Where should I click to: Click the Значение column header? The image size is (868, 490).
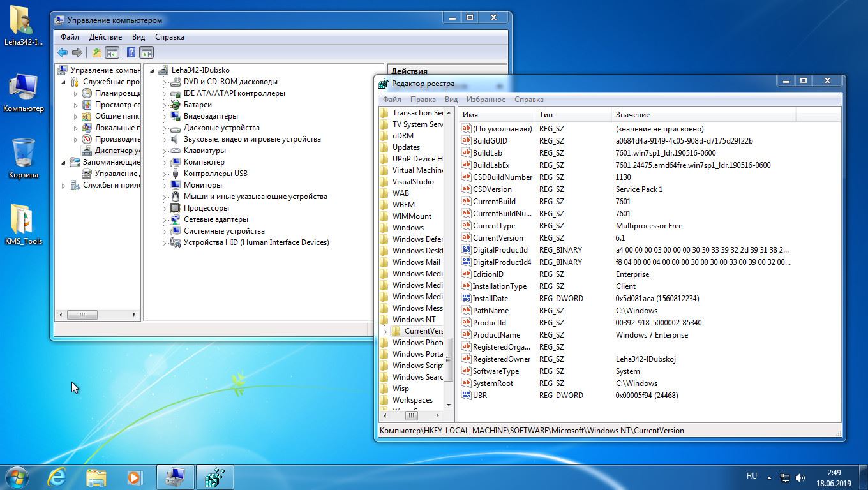tap(632, 115)
